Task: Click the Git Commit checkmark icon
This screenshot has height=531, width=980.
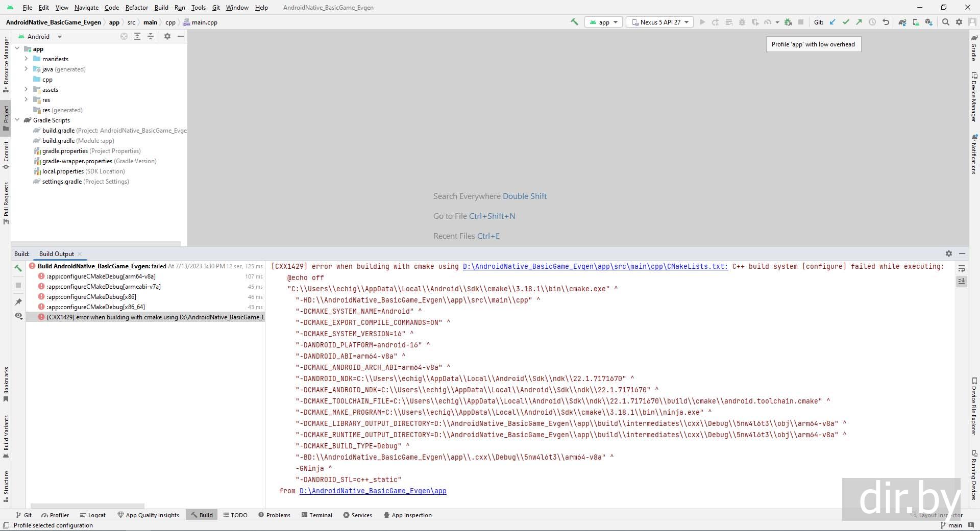Action: click(x=846, y=22)
